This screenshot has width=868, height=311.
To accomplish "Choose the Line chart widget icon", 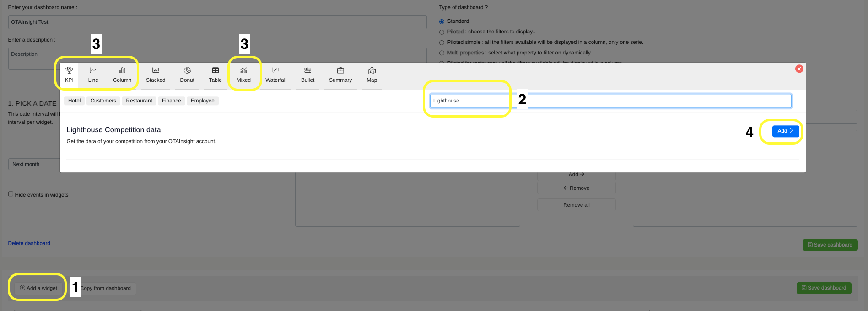I will pyautogui.click(x=93, y=70).
